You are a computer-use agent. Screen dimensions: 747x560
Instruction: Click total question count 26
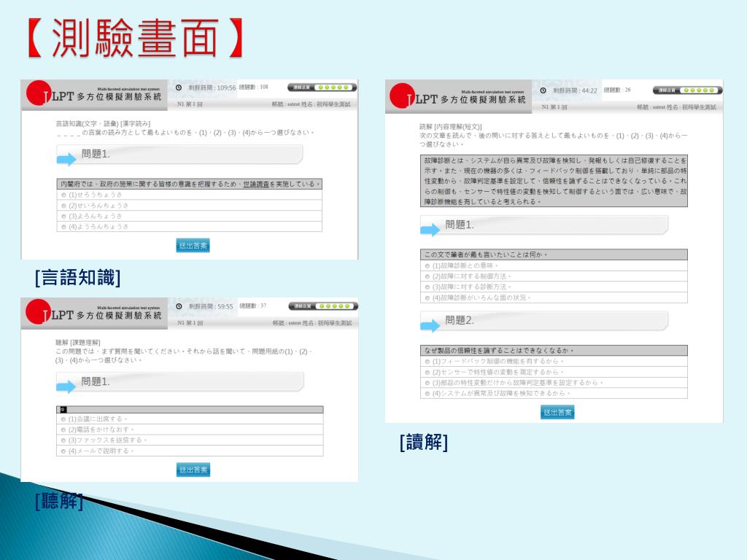click(x=617, y=90)
